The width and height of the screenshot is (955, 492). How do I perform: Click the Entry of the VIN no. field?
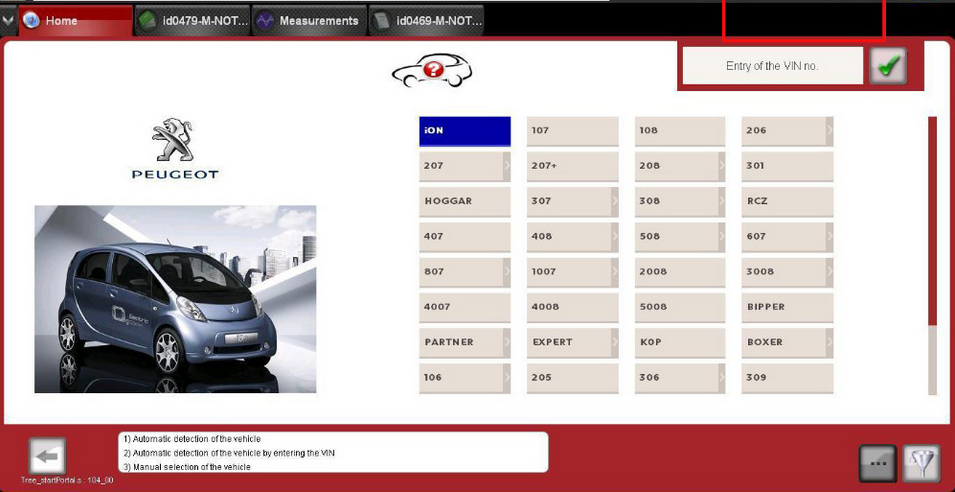pos(772,66)
